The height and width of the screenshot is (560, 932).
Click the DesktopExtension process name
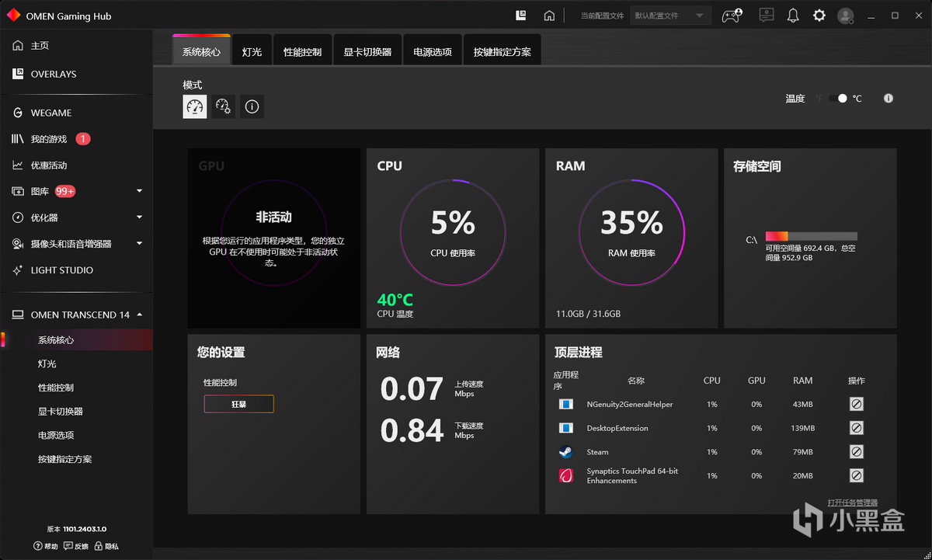pyautogui.click(x=617, y=428)
